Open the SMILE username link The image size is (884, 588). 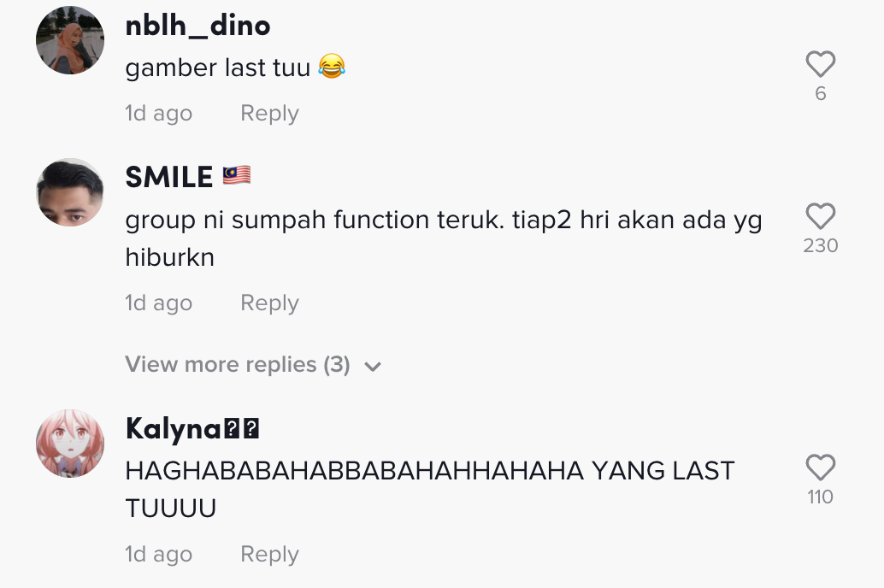coord(168,177)
